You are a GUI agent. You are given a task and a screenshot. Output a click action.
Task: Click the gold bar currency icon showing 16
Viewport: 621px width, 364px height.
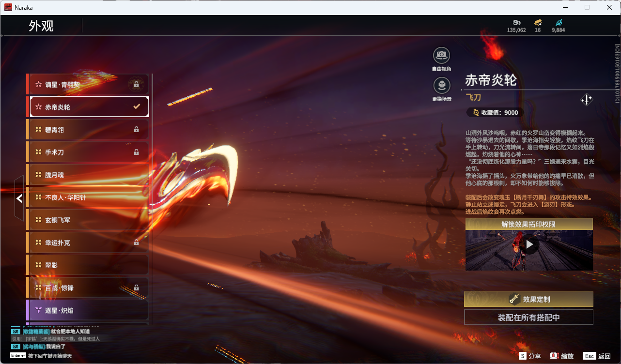point(538,22)
